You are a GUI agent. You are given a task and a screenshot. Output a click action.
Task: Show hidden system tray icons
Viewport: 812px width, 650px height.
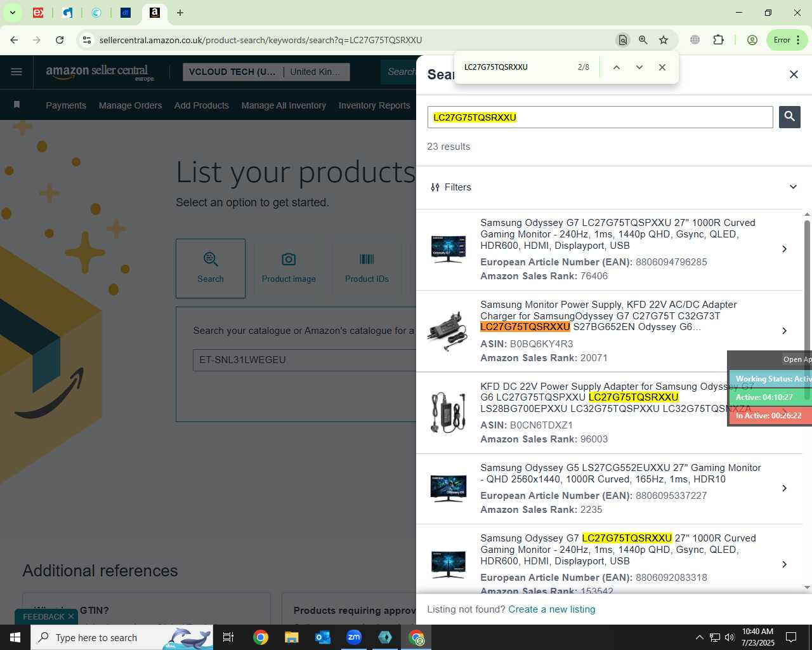point(699,637)
